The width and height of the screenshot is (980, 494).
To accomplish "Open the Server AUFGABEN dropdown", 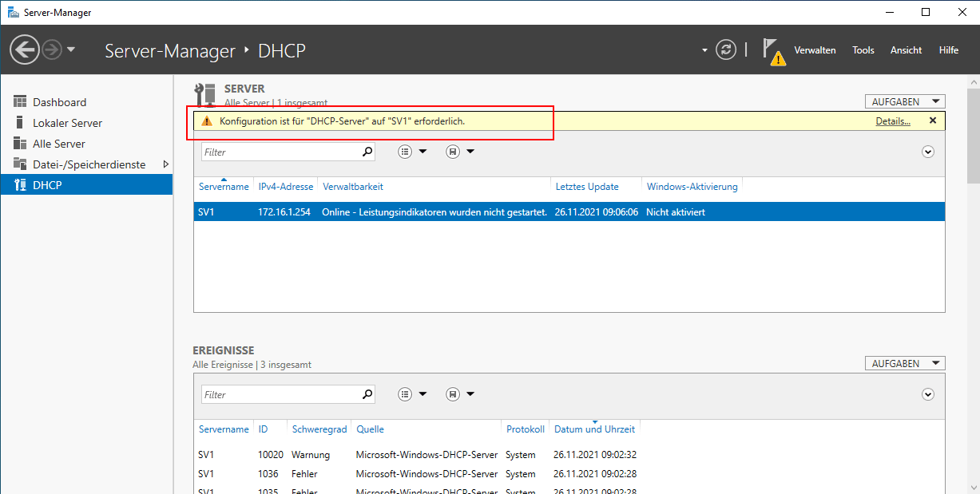I will (904, 101).
